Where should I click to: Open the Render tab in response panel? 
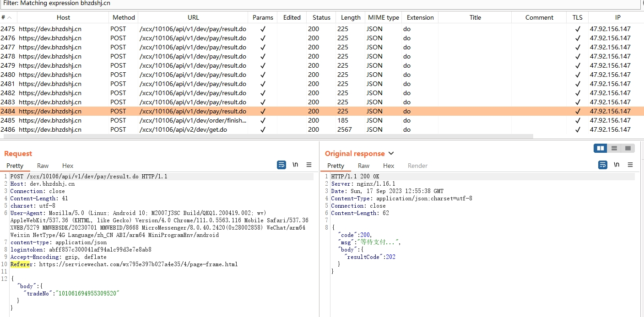tap(417, 166)
